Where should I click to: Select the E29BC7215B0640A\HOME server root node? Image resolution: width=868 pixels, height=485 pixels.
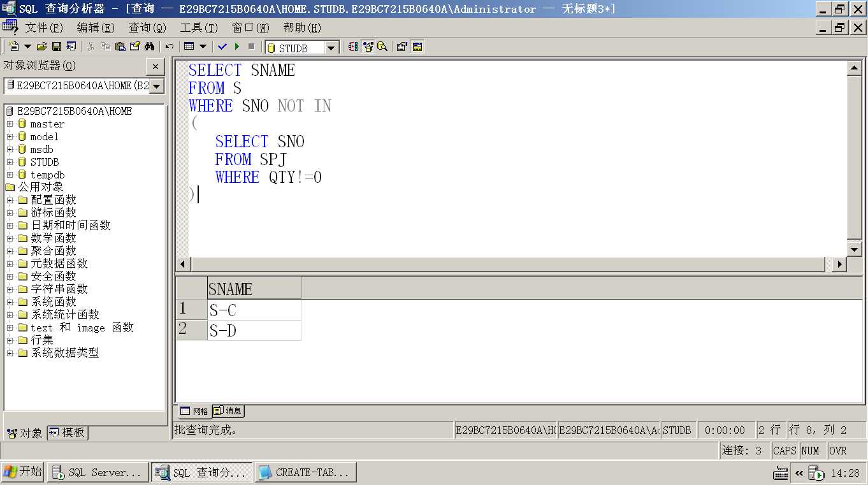pos(75,111)
